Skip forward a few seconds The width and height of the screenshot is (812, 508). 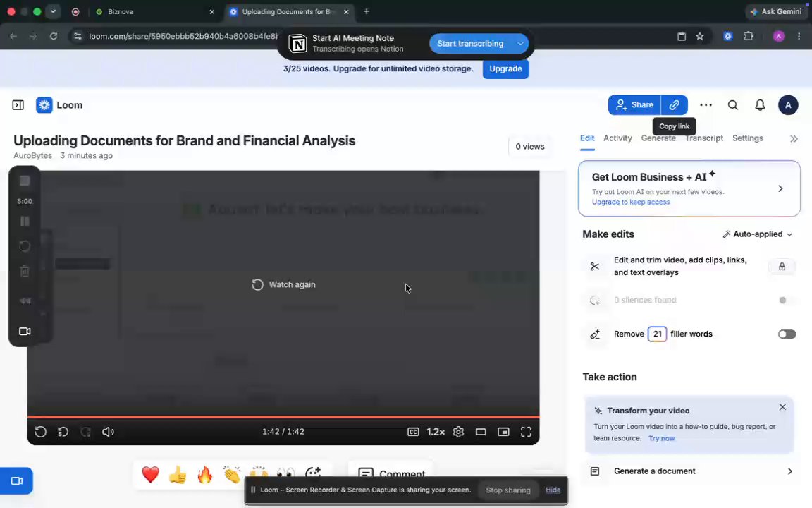[x=86, y=432]
